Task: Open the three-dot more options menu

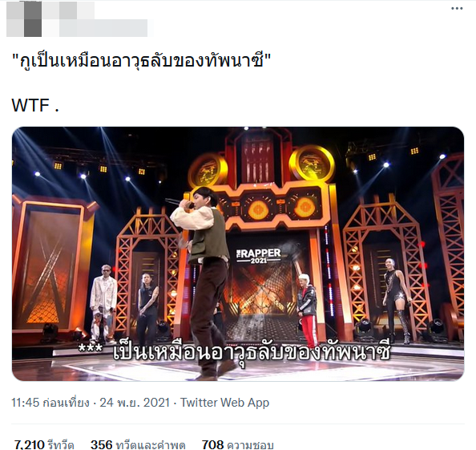Action: point(457,9)
